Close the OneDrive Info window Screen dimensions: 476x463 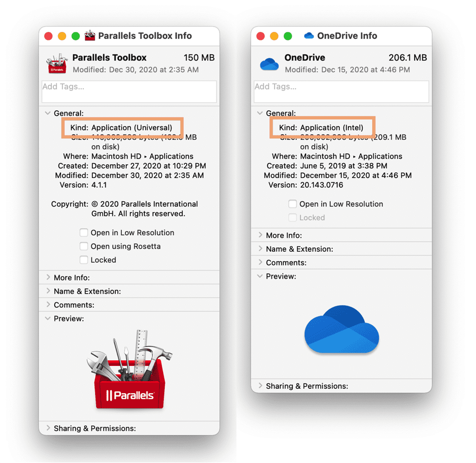pos(260,36)
